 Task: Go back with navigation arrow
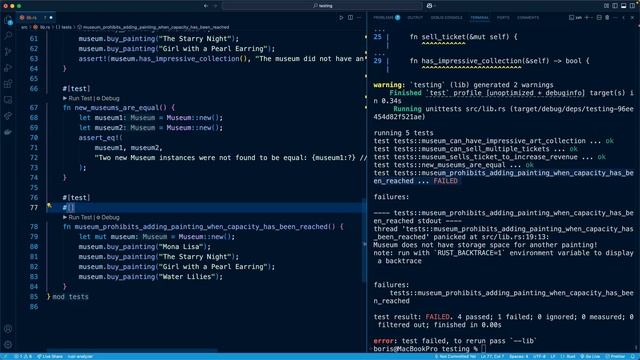point(206,6)
